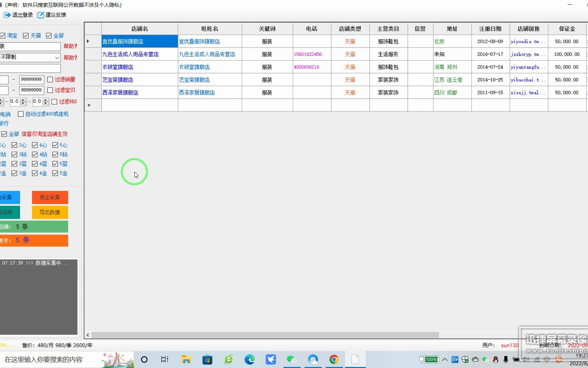Click the horizontal scrollbar thumb of the table
The image size is (588, 368).
point(265,335)
